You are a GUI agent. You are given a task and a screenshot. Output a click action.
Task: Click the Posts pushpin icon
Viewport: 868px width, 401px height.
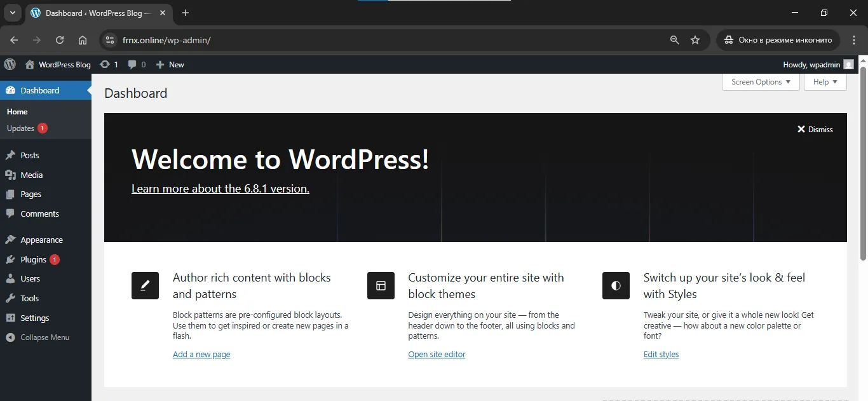click(x=10, y=155)
